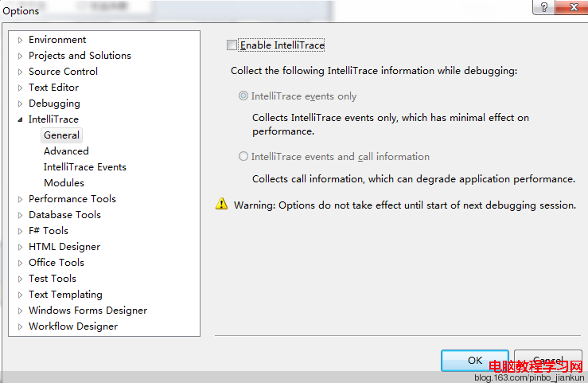Select Windows Forms Designer label

tap(88, 311)
